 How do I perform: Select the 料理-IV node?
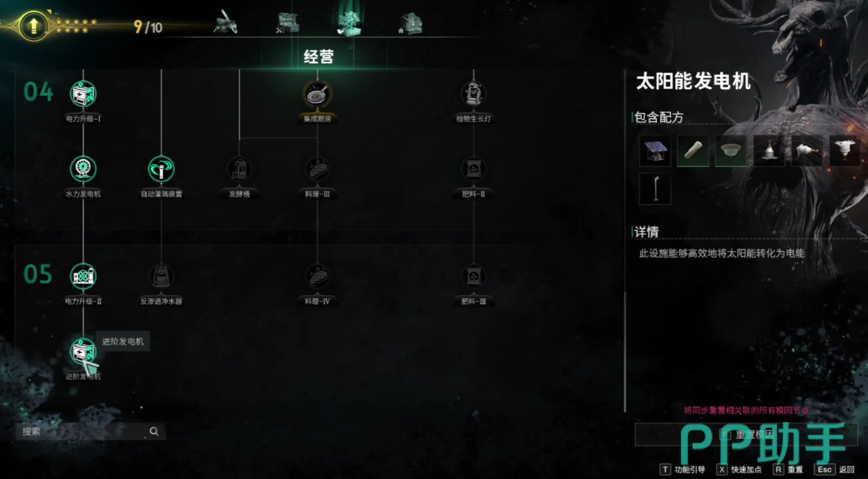[x=317, y=277]
